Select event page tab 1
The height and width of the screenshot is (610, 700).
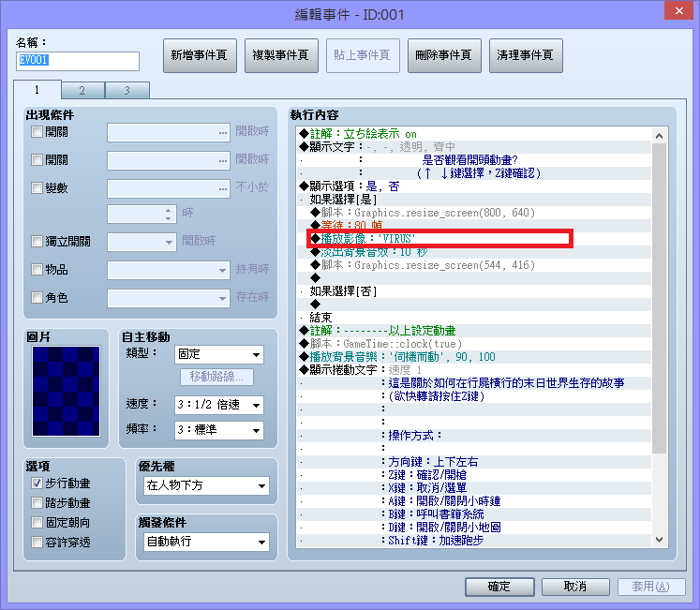coord(37,90)
